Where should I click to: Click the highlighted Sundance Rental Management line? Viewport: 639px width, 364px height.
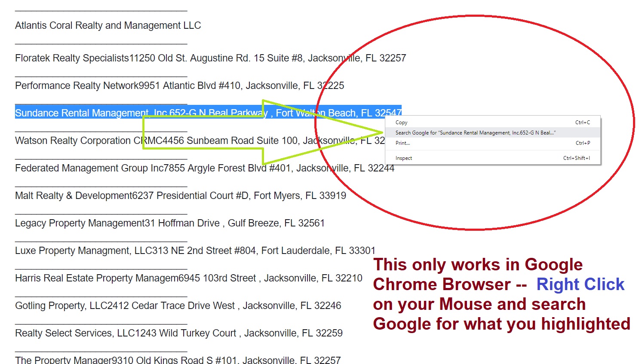pos(208,113)
